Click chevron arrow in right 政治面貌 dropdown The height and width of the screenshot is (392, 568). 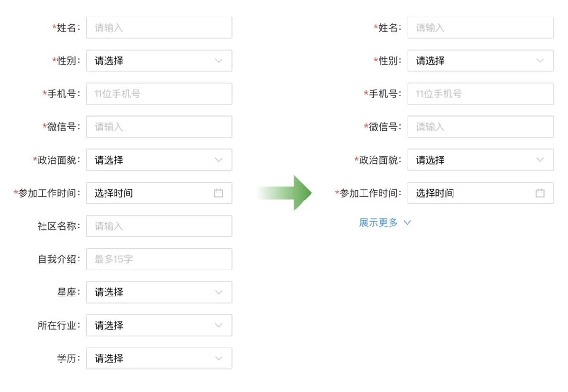coord(540,160)
